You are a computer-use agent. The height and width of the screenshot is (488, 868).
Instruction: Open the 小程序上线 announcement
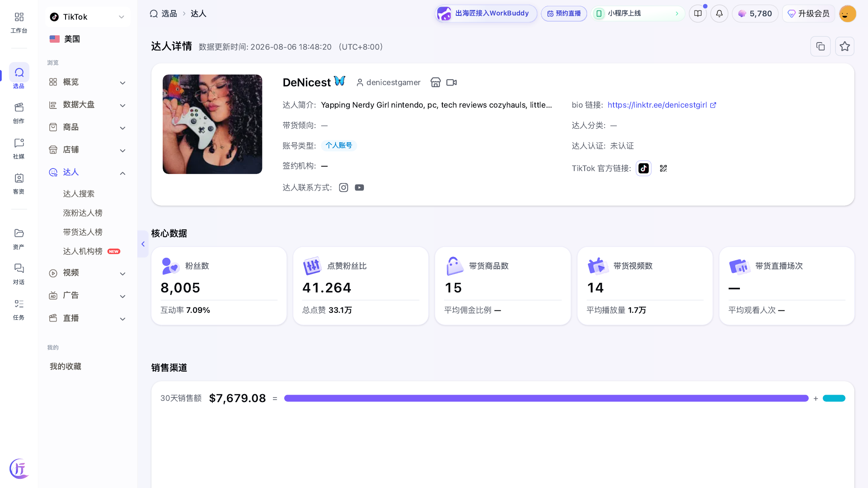[638, 14]
